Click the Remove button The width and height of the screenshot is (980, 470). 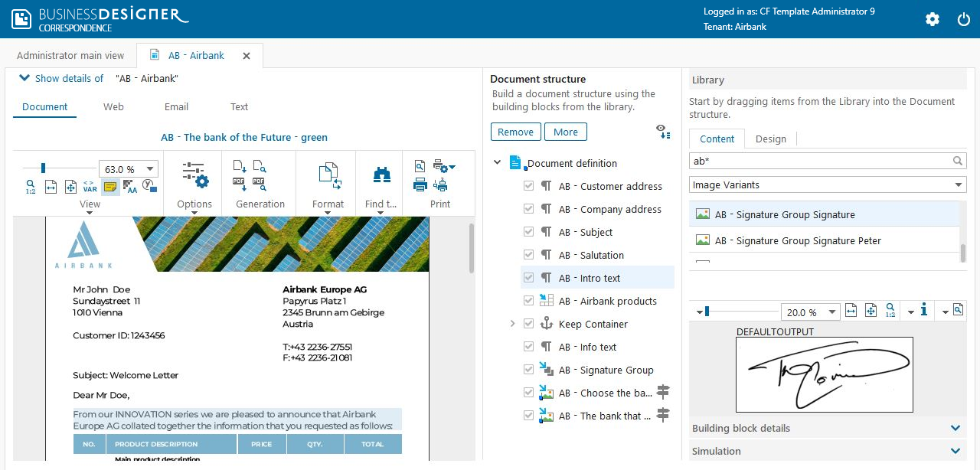pos(515,132)
